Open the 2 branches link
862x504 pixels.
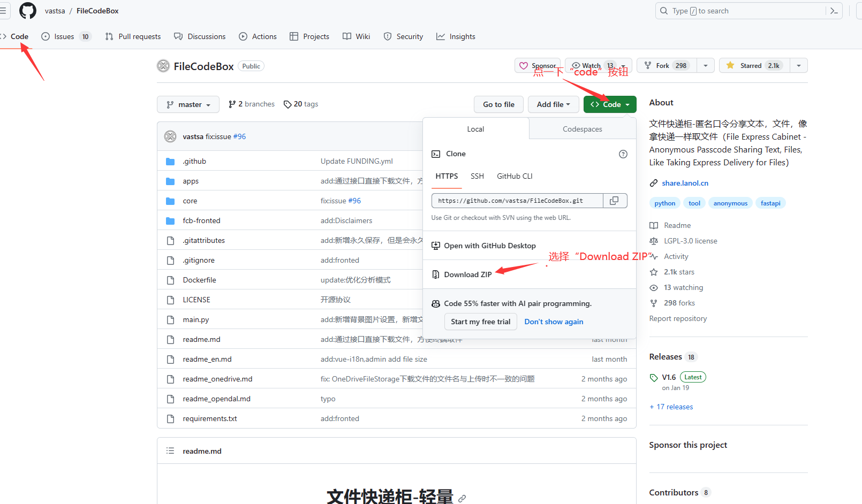(252, 104)
